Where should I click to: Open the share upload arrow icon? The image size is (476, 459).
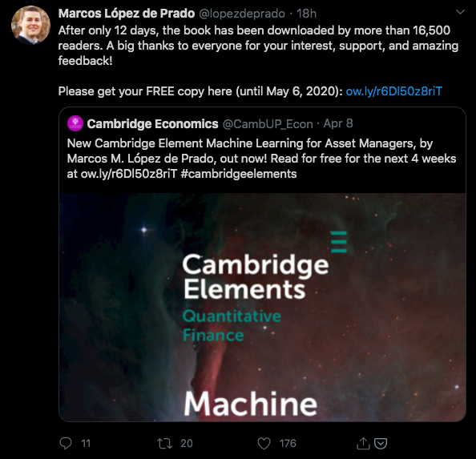pyautogui.click(x=363, y=443)
